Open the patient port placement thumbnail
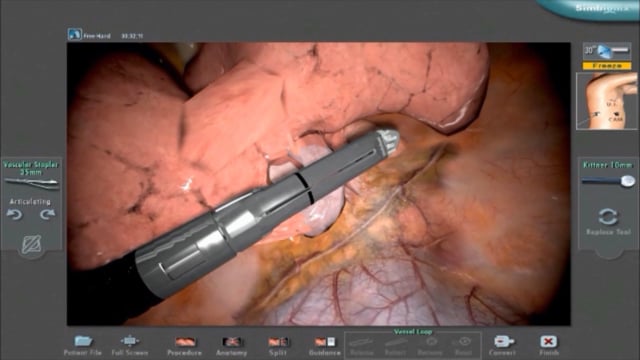This screenshot has height=360, width=640. point(607,101)
